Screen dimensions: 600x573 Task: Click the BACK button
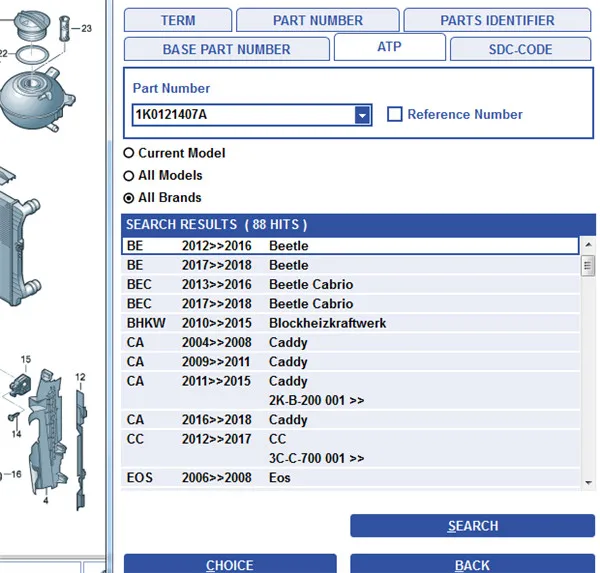coord(473,565)
